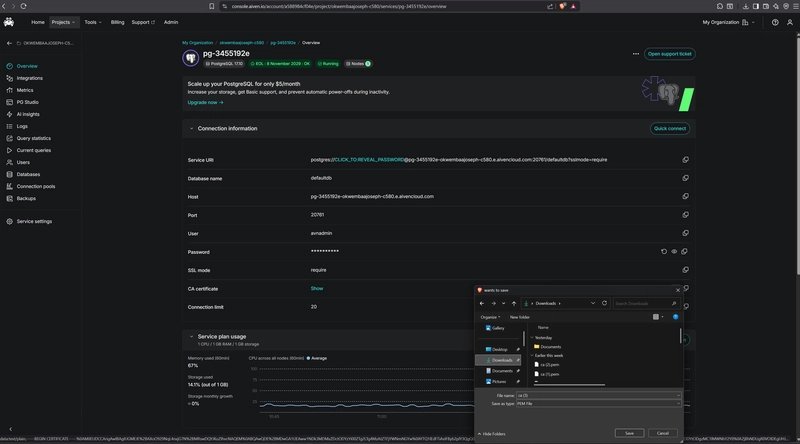Open Support in top navigation
800x444 pixels.
click(143, 22)
